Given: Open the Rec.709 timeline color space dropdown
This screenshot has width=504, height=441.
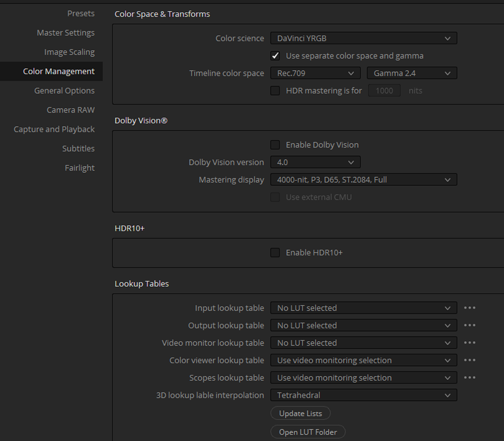Looking at the screenshot, I should [315, 73].
